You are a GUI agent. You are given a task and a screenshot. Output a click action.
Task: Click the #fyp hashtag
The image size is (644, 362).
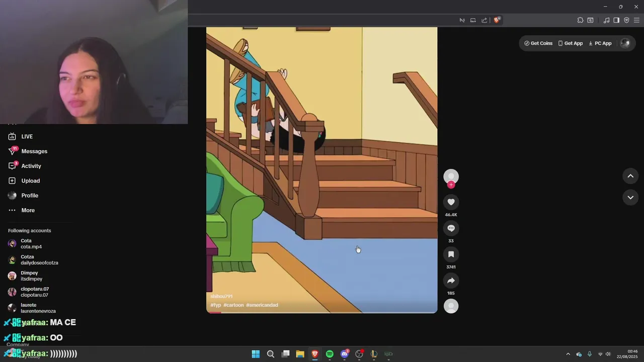click(215, 305)
